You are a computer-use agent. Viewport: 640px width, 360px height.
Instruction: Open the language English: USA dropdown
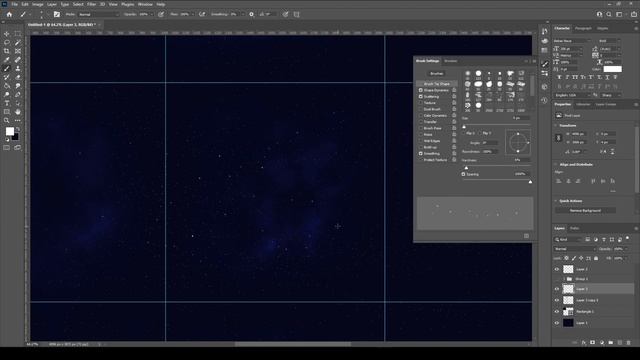coord(572,95)
